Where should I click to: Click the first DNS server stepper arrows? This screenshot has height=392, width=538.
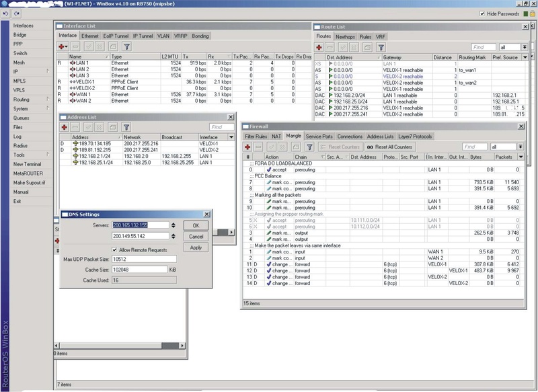tap(174, 225)
